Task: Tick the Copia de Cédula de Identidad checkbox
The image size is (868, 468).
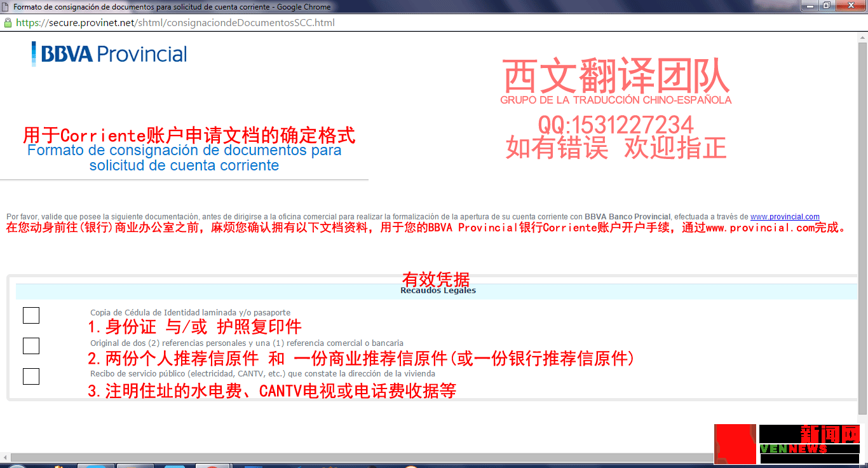Action: point(31,315)
